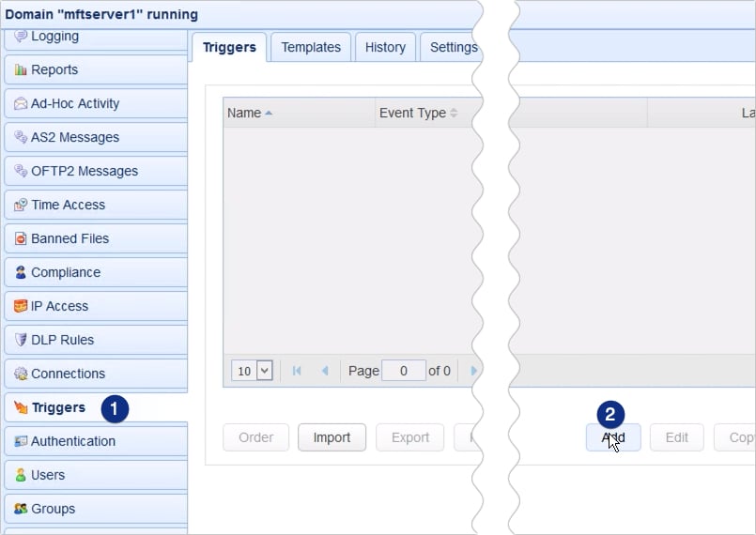Click the Groups people icon

click(x=21, y=509)
